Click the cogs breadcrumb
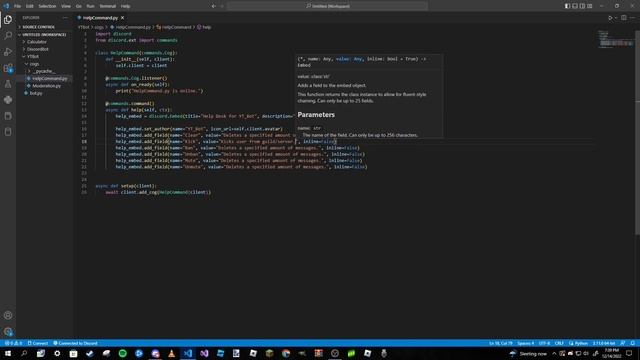Viewport: 640px width, 360px height. [x=99, y=27]
